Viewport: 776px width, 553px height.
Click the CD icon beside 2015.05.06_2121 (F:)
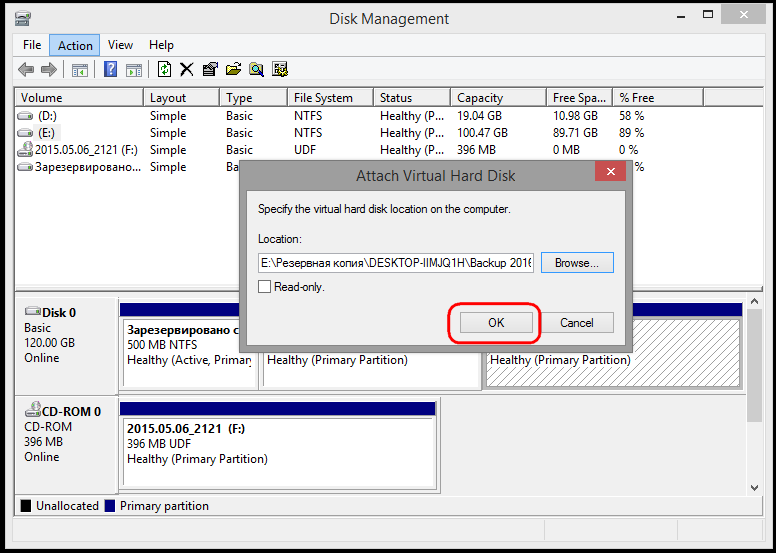point(25,150)
